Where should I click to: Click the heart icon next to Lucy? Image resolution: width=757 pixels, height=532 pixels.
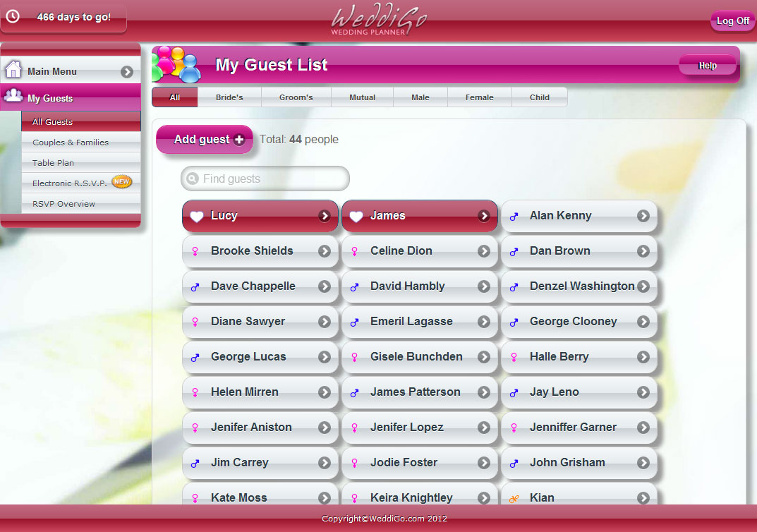[197, 217]
